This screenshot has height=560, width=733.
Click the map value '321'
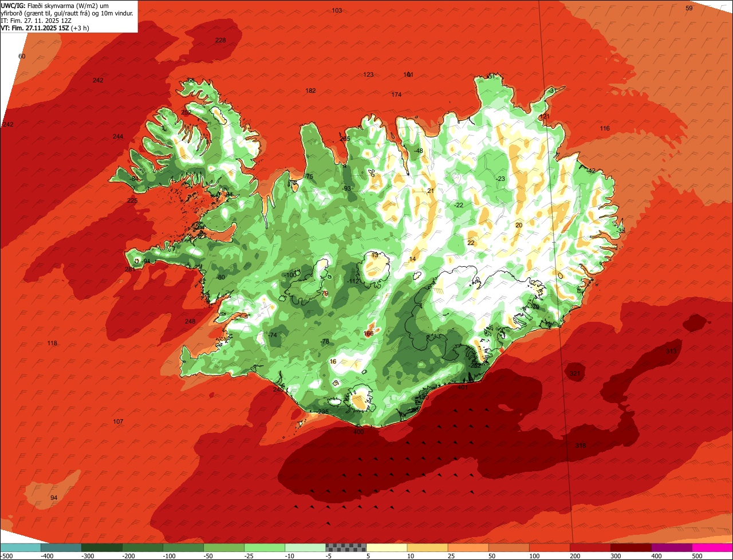coord(575,373)
